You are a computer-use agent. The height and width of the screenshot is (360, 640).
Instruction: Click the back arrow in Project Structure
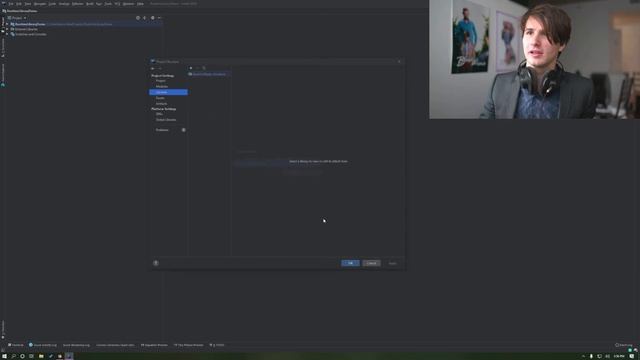point(153,69)
